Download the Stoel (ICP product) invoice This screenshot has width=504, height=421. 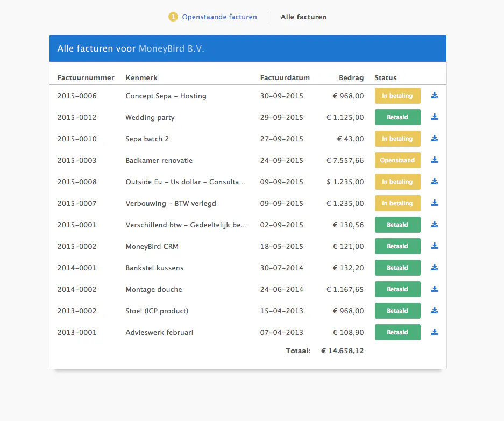(435, 311)
